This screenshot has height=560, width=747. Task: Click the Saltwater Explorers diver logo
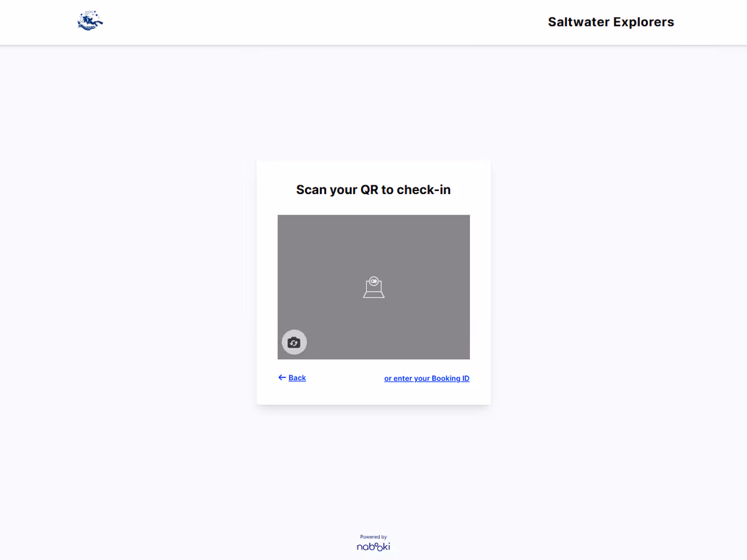coord(90,21)
